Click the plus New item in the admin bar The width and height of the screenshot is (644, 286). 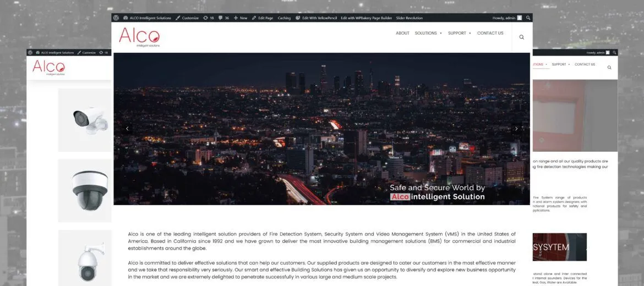pyautogui.click(x=241, y=18)
